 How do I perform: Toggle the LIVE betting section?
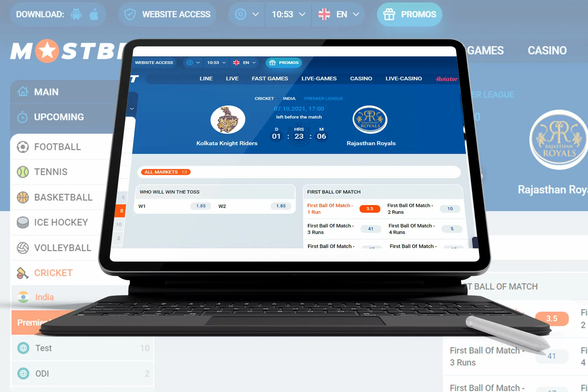(x=232, y=78)
